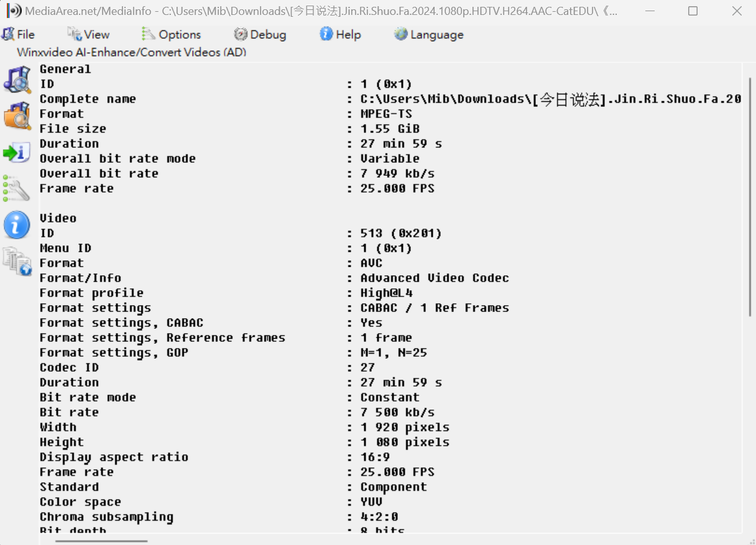Open the Language menu
Screen dimensions: 756x545
(x=429, y=34)
